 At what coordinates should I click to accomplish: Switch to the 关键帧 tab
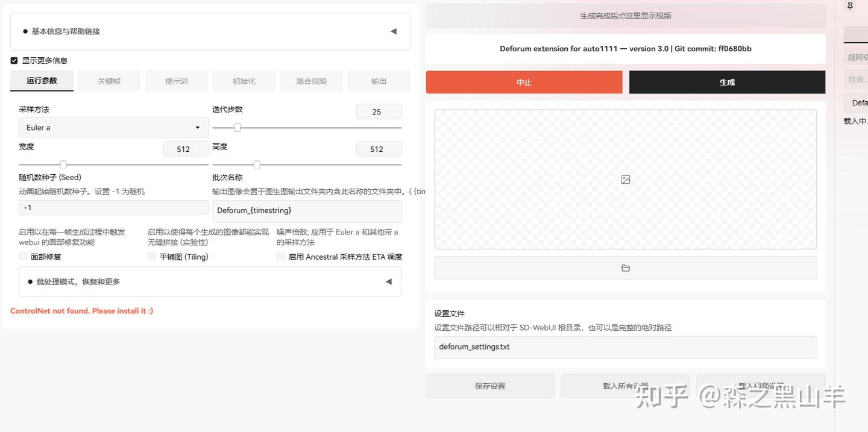coord(109,81)
